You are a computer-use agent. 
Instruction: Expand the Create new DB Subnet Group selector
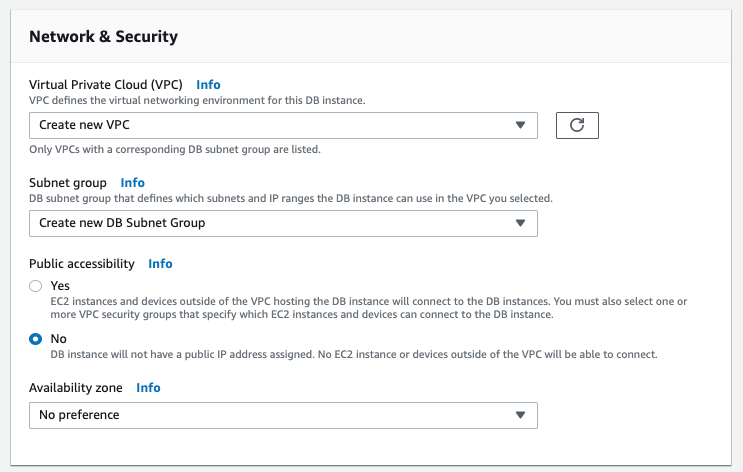[283, 223]
